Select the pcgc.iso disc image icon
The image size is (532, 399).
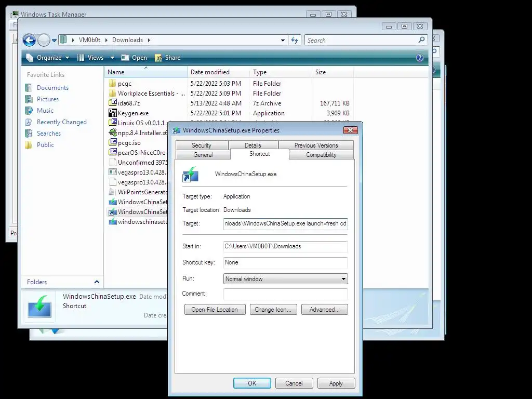pos(113,142)
